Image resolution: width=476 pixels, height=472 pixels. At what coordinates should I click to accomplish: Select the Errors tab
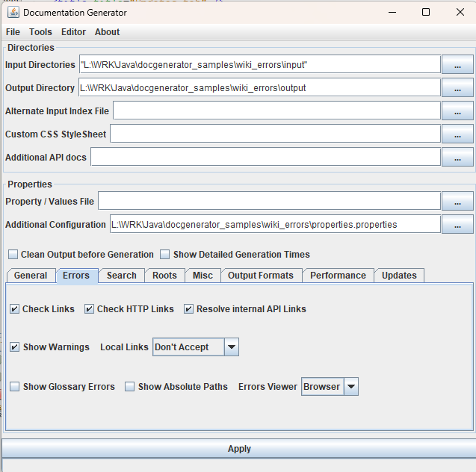point(76,276)
